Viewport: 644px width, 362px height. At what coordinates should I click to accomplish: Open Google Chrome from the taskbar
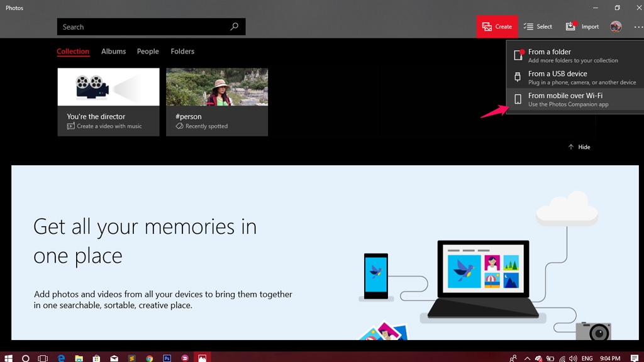click(x=150, y=358)
